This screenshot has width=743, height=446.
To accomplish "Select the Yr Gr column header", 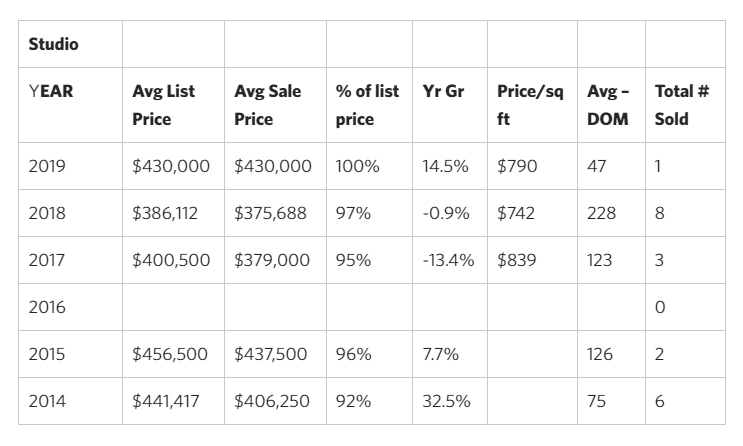I will tap(443, 91).
